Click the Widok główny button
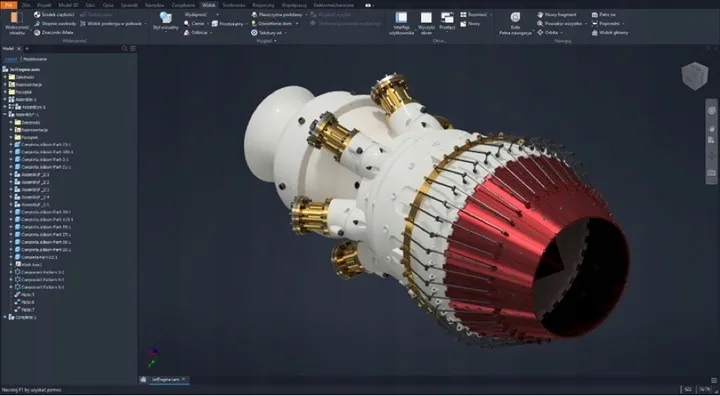Viewport: 720px width, 396px height. click(x=610, y=33)
